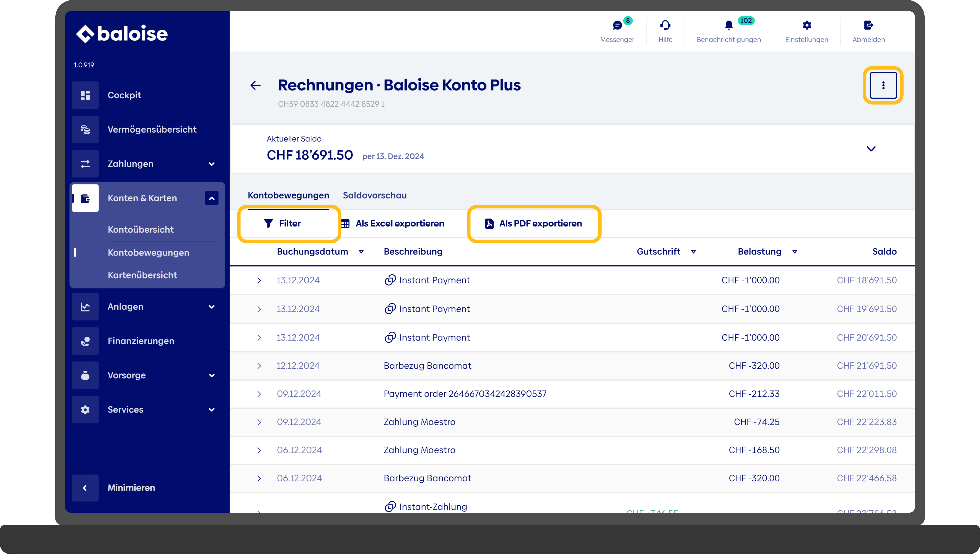Click the Anlagen chart icon
Image resolution: width=980 pixels, height=554 pixels.
coord(85,306)
